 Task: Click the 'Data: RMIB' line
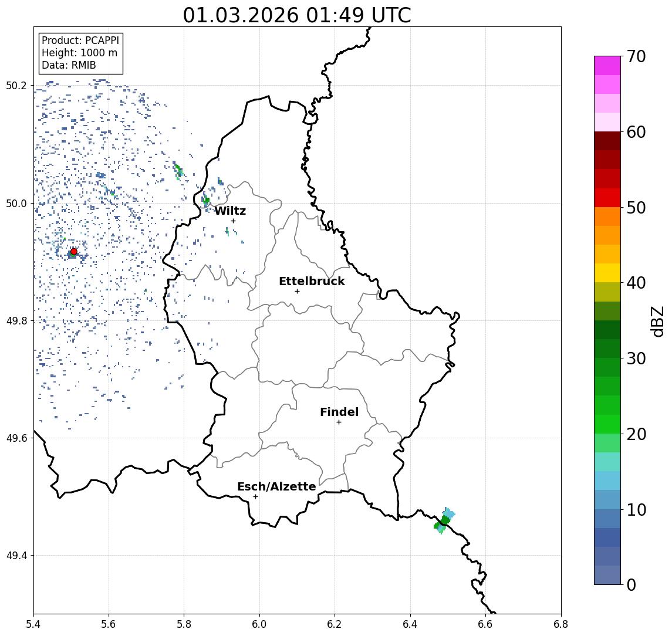(x=69, y=65)
